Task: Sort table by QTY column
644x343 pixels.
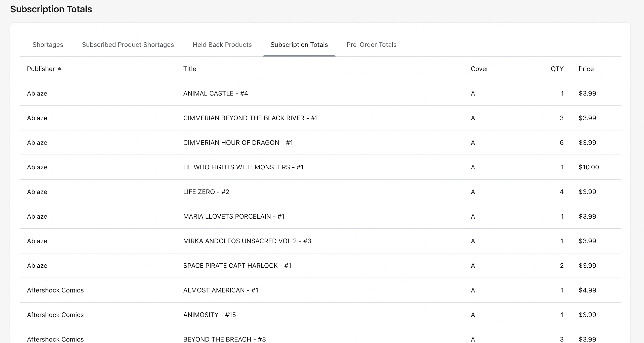Action: pos(557,69)
